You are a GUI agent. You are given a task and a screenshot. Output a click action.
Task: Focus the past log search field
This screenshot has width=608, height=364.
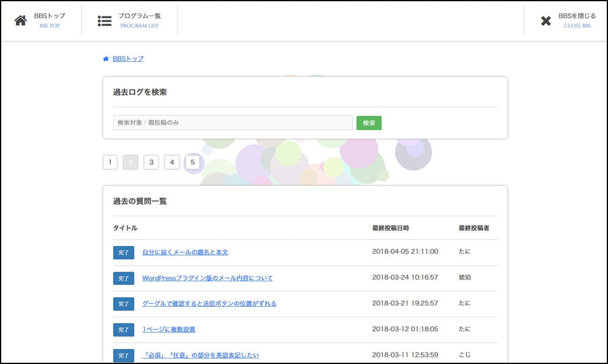click(x=233, y=123)
